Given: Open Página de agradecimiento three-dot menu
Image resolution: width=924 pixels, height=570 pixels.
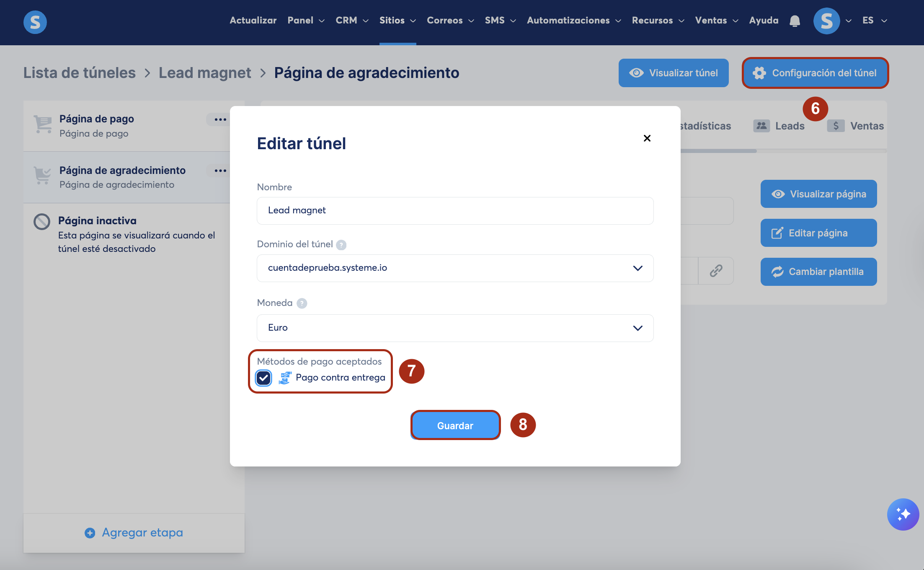Looking at the screenshot, I should (x=220, y=171).
